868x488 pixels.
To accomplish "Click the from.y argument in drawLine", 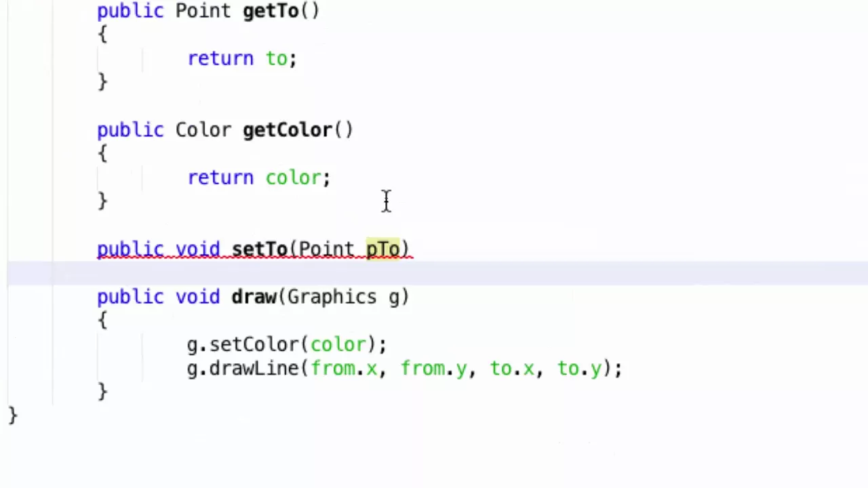I will point(434,369).
